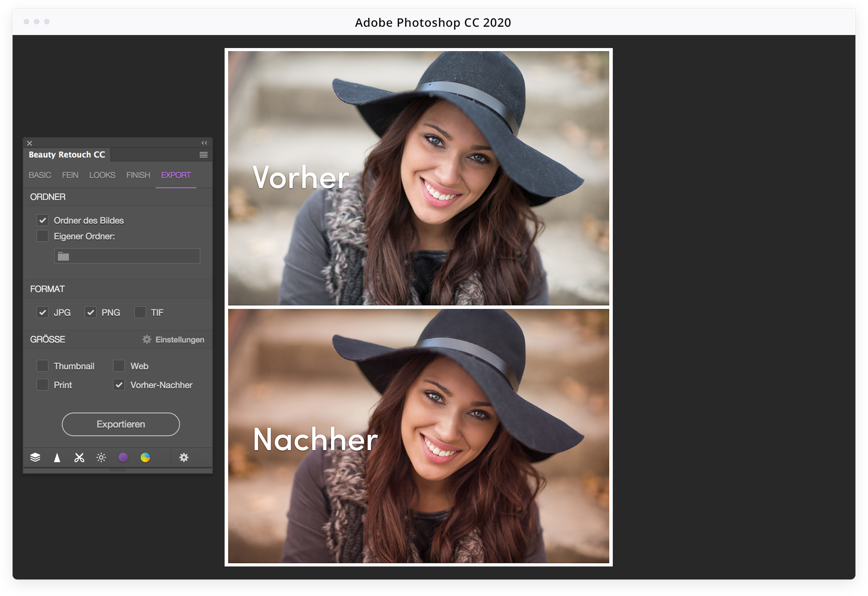Image resolution: width=868 pixels, height=596 pixels.
Task: Uncheck the PNG format checkbox
Action: (91, 312)
